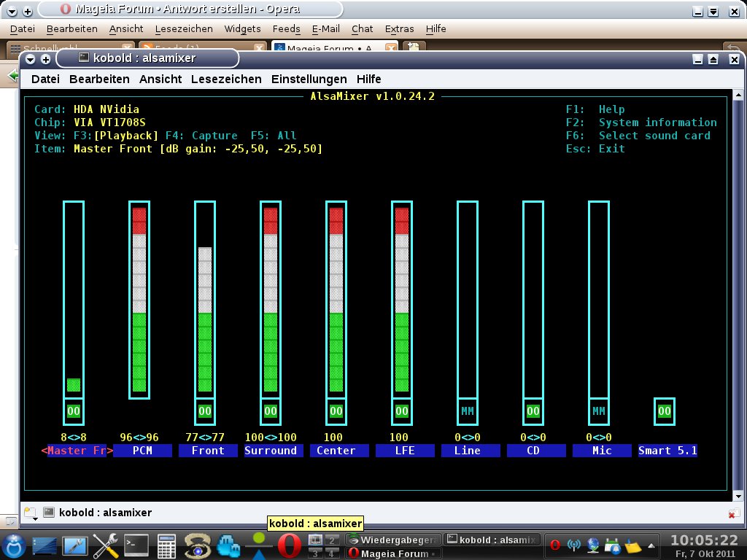Toggle mute box under Surround channel
Image resolution: width=747 pixels, height=560 pixels.
(x=271, y=411)
